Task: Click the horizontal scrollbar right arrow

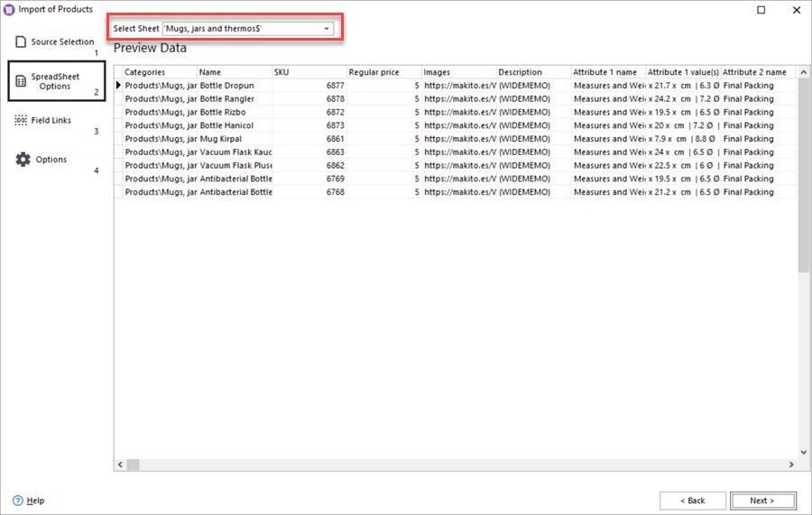Action: 791,464
